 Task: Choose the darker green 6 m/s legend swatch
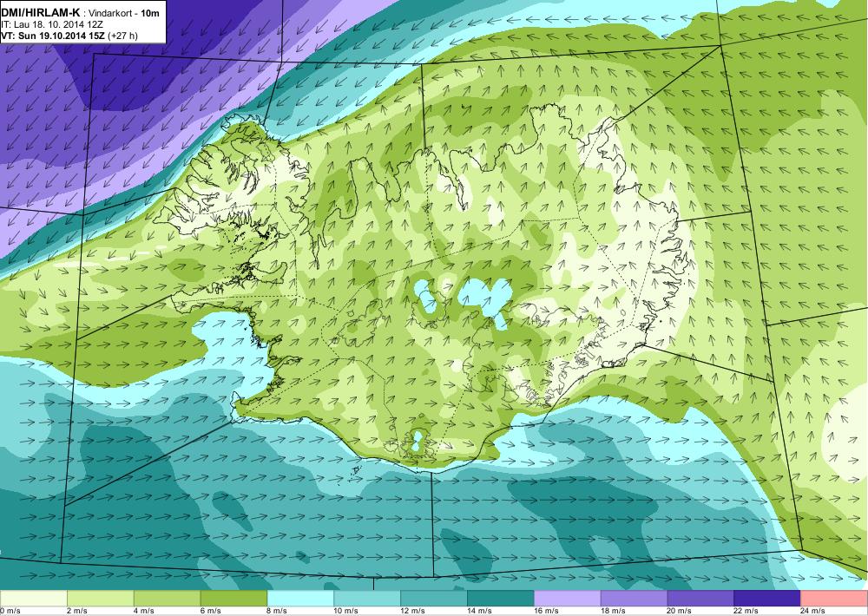[x=233, y=599]
